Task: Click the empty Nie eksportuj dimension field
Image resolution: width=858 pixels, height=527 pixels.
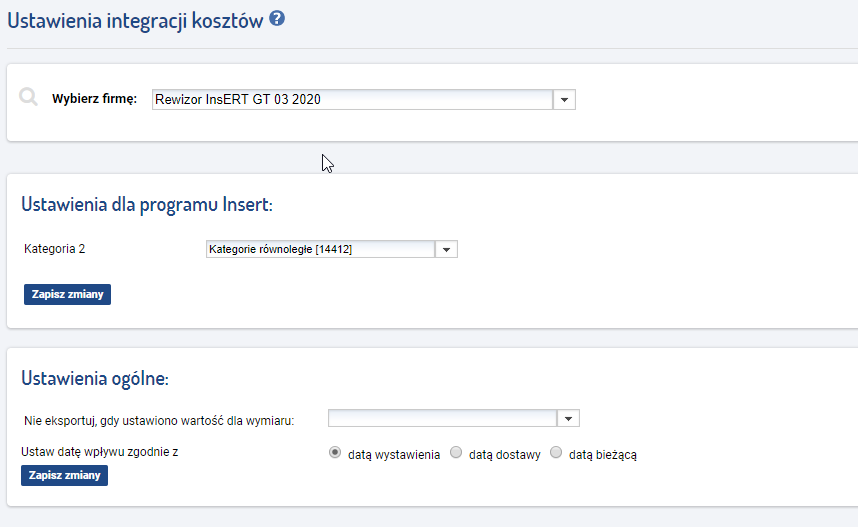Action: (x=442, y=418)
